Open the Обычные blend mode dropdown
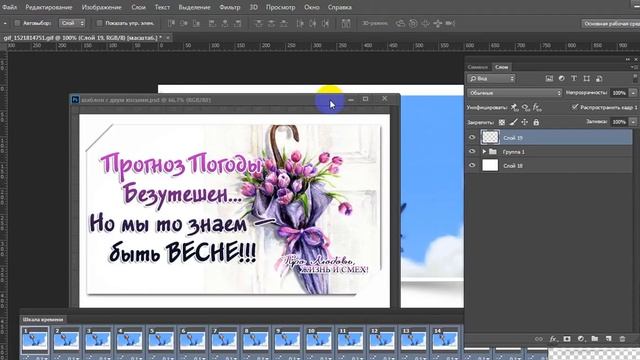Image resolution: width=640 pixels, height=360 pixels. click(515, 93)
